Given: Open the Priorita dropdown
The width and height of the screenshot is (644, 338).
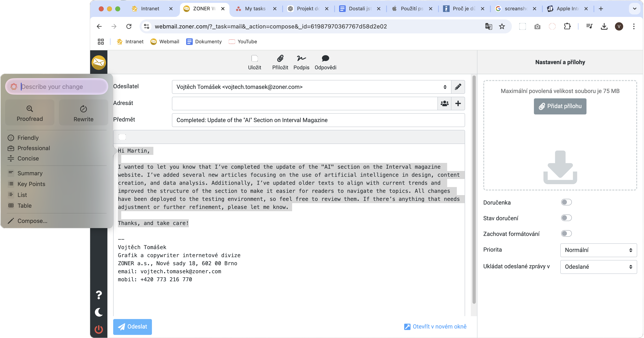Looking at the screenshot, I should click(598, 250).
